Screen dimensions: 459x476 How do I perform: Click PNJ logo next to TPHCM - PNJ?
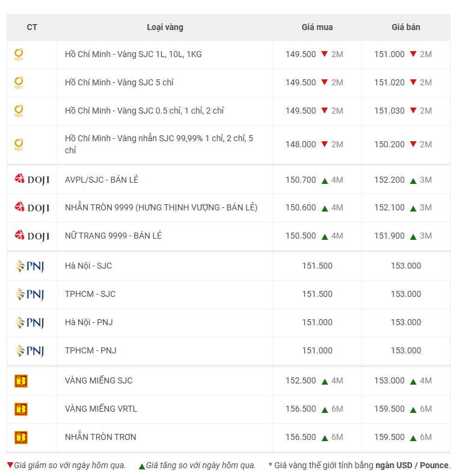pos(29,351)
